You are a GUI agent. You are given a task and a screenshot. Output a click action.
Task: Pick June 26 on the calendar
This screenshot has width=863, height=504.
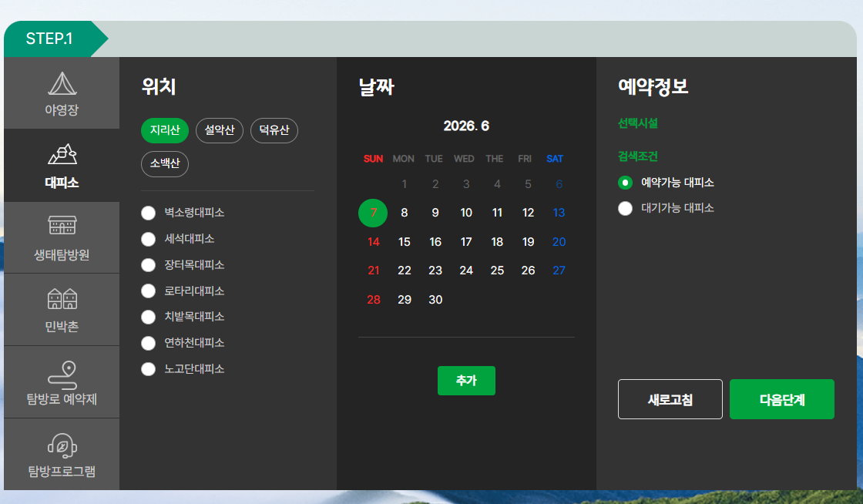(528, 270)
